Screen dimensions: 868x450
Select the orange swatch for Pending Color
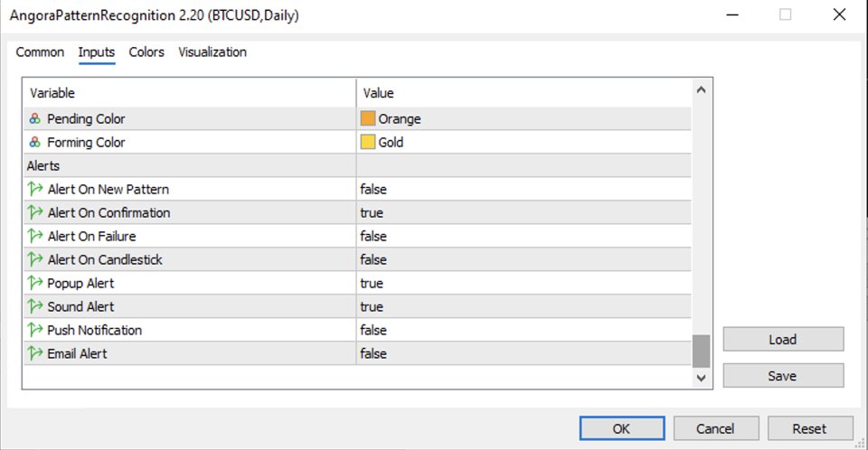(x=368, y=118)
